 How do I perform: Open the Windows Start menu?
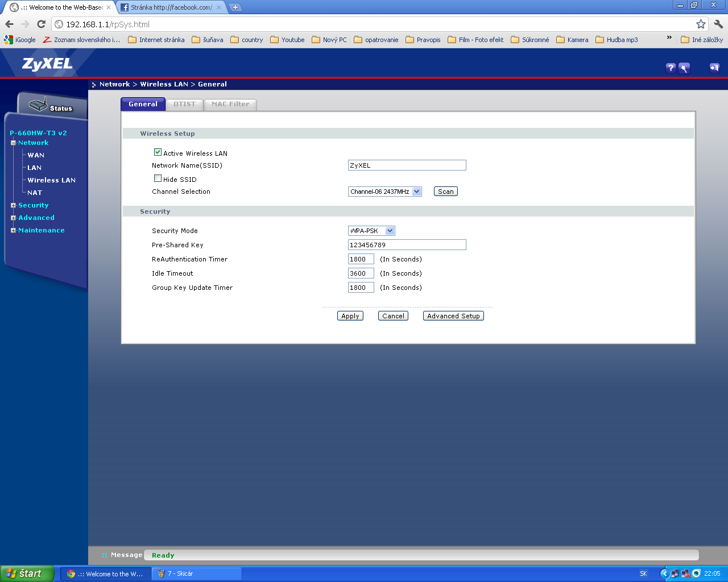(x=27, y=573)
